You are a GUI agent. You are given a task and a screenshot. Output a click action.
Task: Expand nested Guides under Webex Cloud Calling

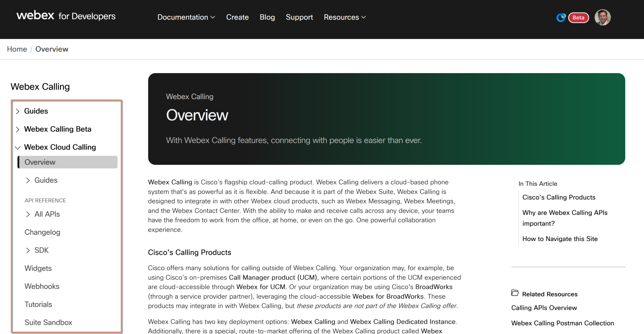click(28, 180)
